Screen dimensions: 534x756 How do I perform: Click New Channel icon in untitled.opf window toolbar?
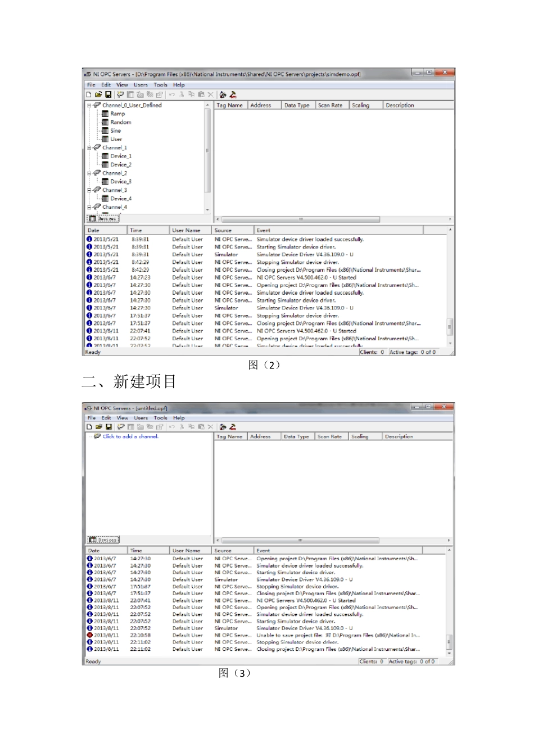point(120,427)
